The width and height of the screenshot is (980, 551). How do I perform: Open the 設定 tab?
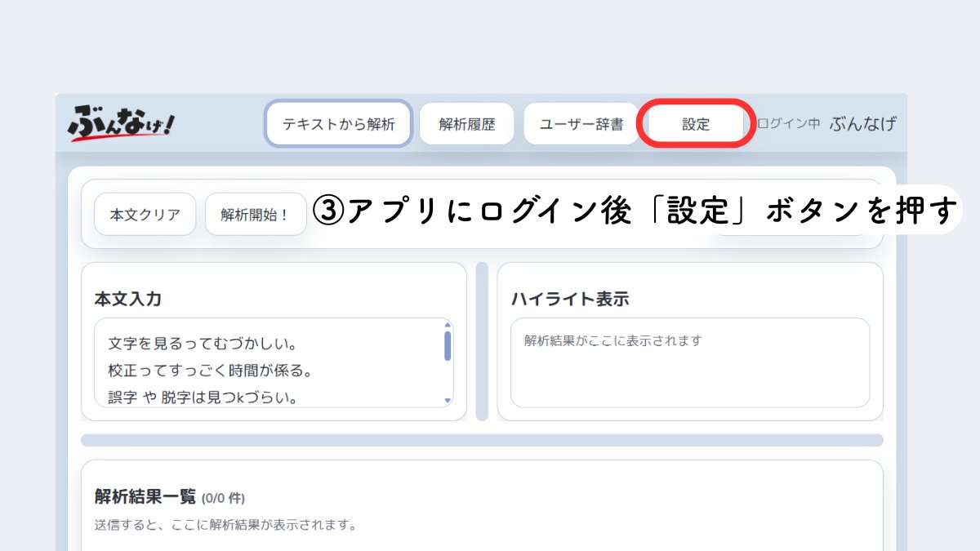pyautogui.click(x=696, y=125)
